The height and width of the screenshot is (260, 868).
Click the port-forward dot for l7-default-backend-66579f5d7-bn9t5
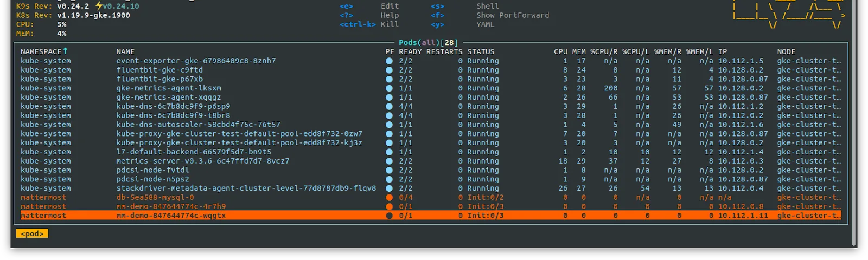click(389, 152)
